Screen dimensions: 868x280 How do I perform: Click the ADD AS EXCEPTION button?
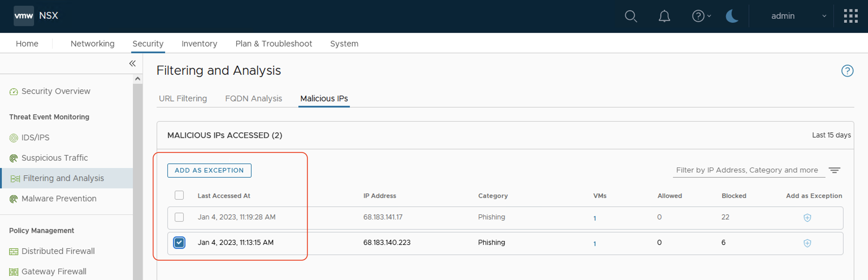pyautogui.click(x=209, y=170)
